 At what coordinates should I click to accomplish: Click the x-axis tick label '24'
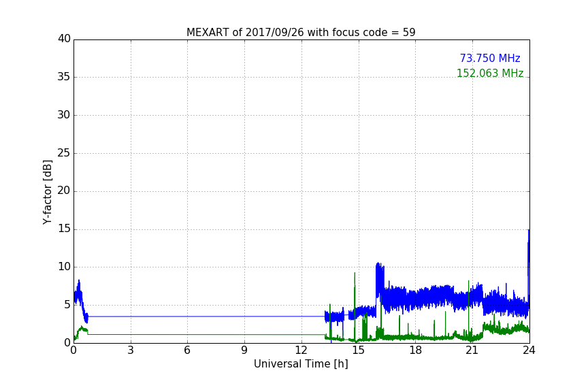(x=529, y=350)
